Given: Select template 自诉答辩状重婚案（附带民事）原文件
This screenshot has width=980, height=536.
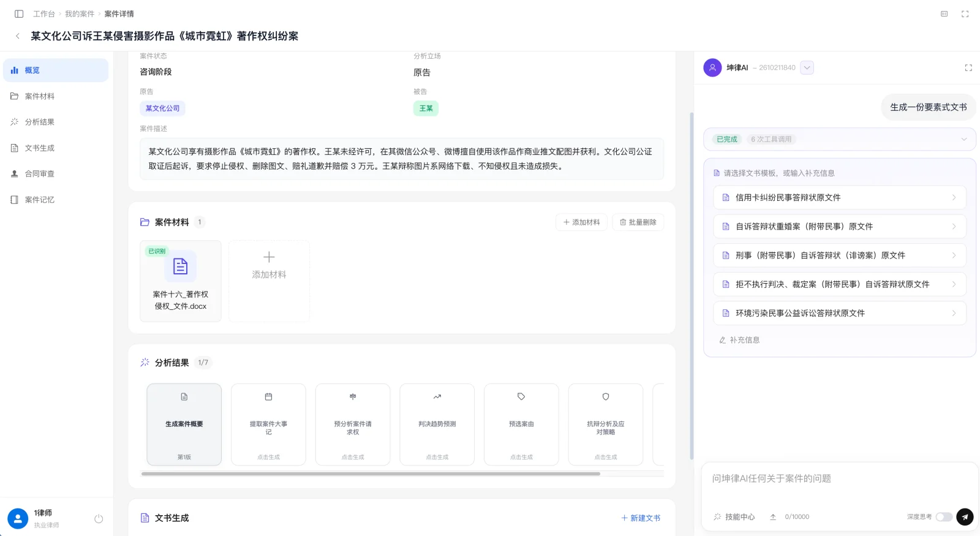Looking at the screenshot, I should click(x=840, y=227).
